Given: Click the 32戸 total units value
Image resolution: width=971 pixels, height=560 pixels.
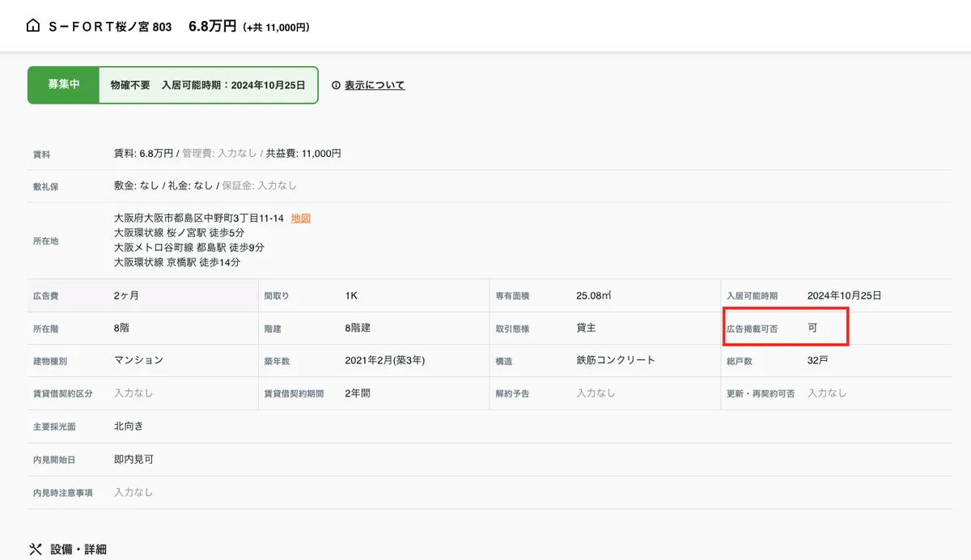Looking at the screenshot, I should 818,360.
